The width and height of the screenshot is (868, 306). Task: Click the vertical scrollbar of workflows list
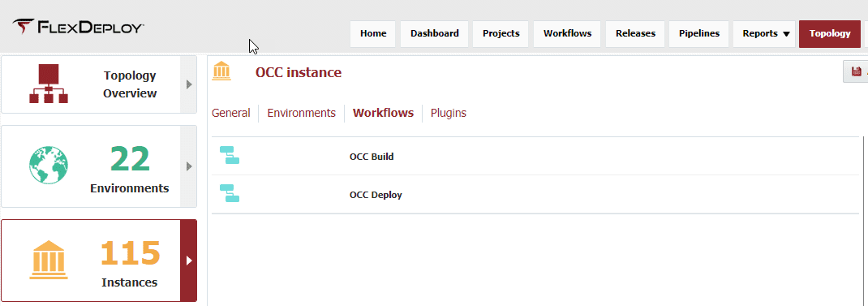coord(864,221)
